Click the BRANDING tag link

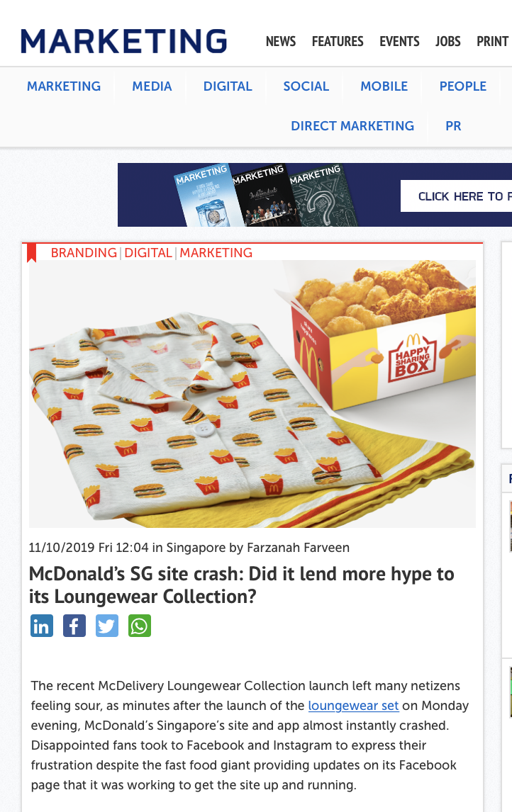[84, 253]
